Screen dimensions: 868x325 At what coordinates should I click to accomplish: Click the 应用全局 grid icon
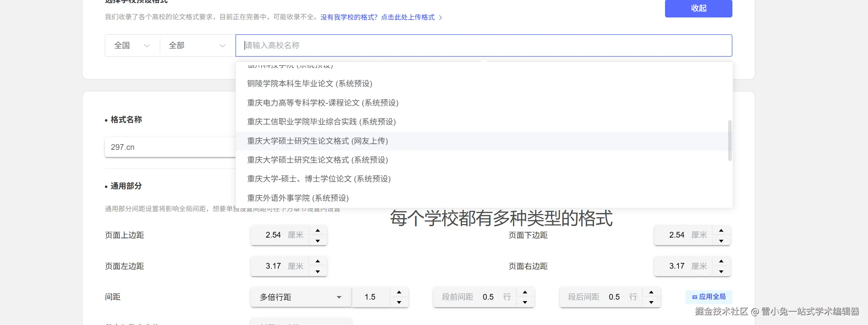[x=694, y=296]
